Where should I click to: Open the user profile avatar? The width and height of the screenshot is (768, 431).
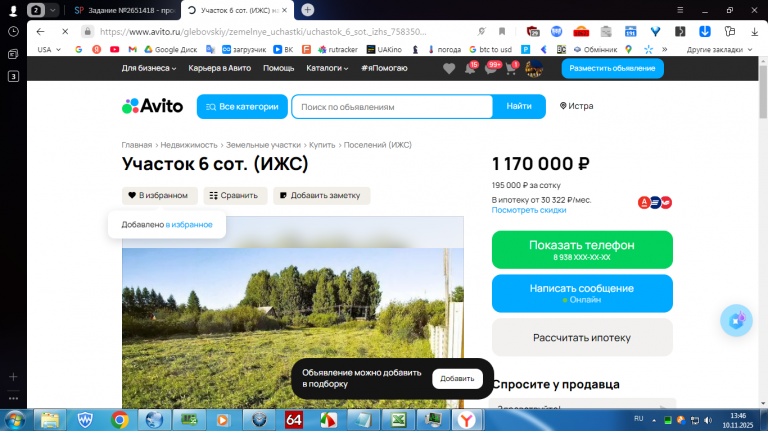click(x=534, y=68)
